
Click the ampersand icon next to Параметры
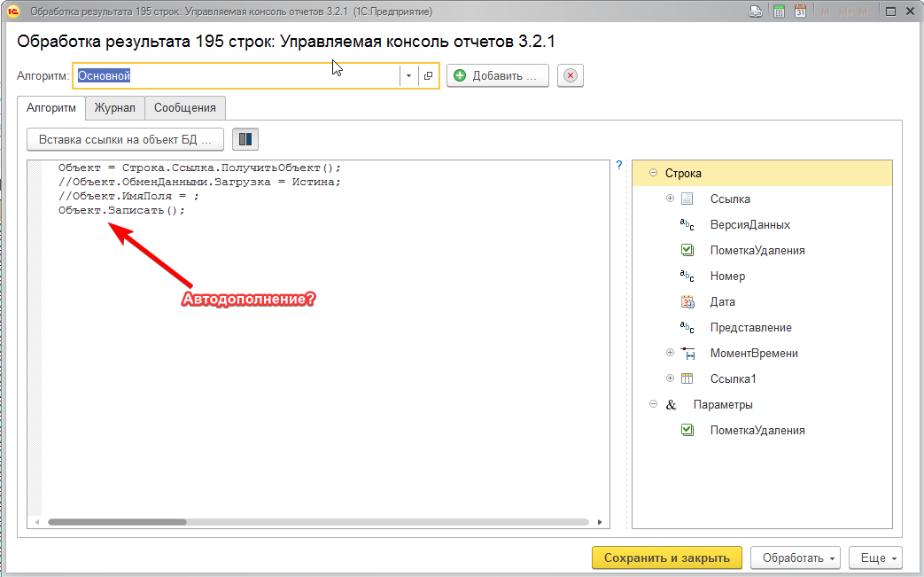click(671, 405)
